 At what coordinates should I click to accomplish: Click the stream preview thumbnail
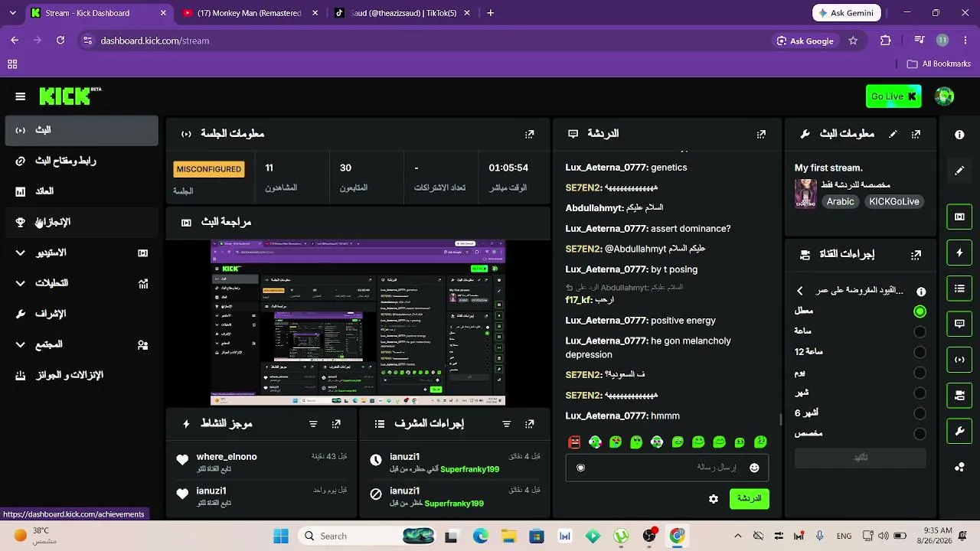click(x=358, y=323)
